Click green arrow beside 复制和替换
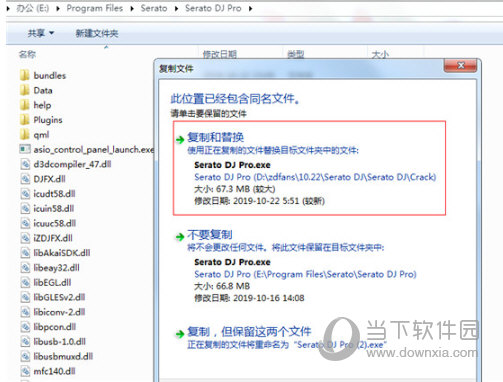This screenshot has height=382, width=503. coord(180,139)
